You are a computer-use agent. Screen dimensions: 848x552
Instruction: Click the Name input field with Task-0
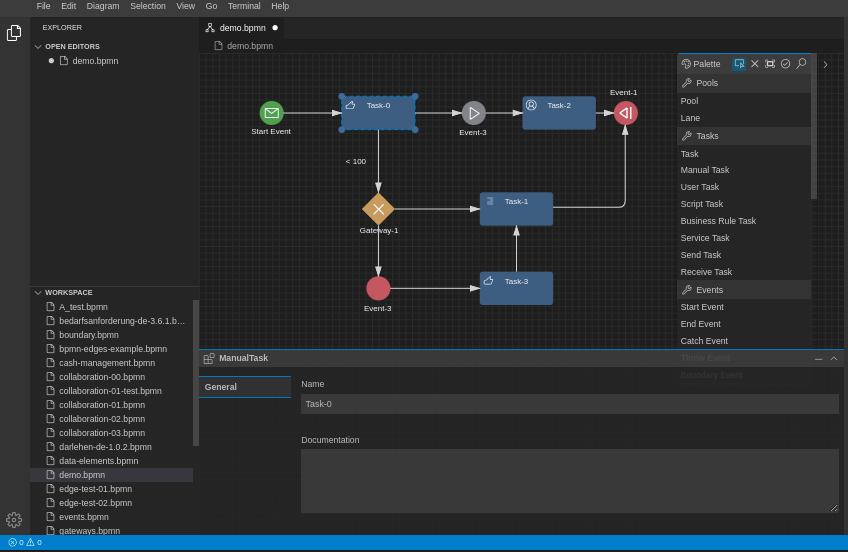click(569, 404)
